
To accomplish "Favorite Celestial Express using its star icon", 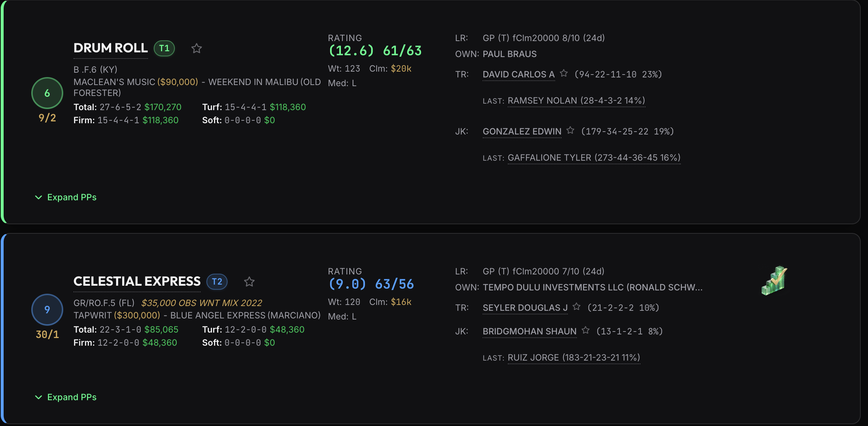I will (249, 282).
